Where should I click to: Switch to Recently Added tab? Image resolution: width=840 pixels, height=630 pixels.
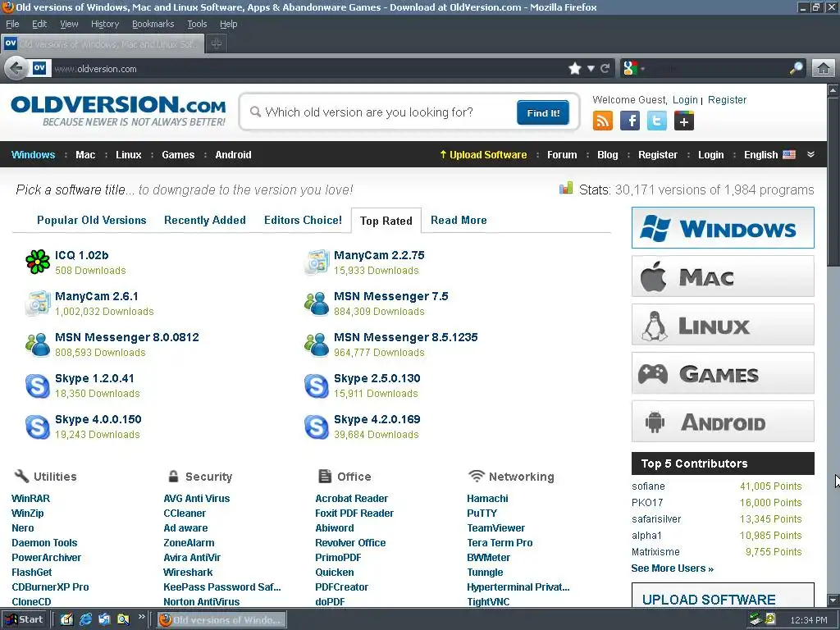204,220
